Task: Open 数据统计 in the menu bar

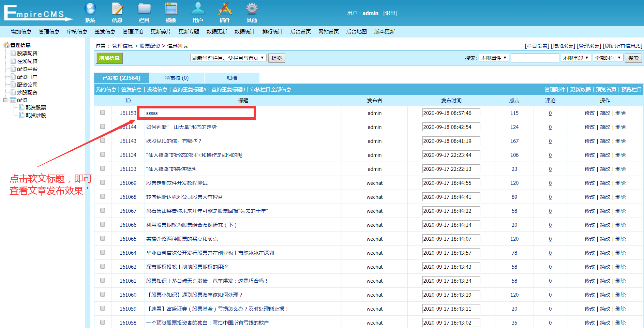Action: (x=245, y=32)
